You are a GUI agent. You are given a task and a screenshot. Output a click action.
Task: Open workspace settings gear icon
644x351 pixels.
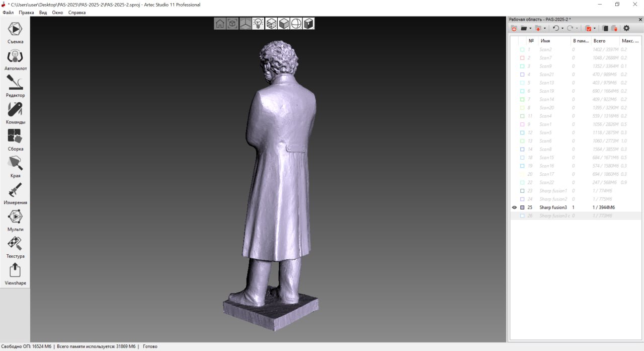[x=626, y=29]
